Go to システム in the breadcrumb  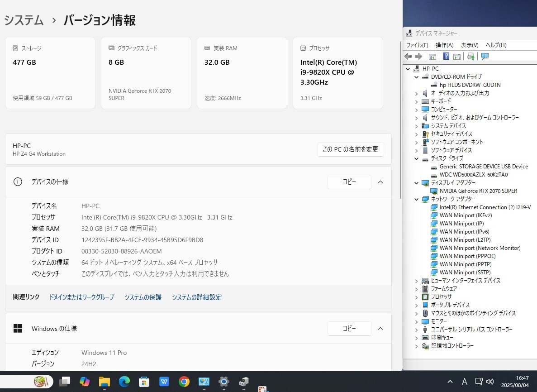[24, 20]
